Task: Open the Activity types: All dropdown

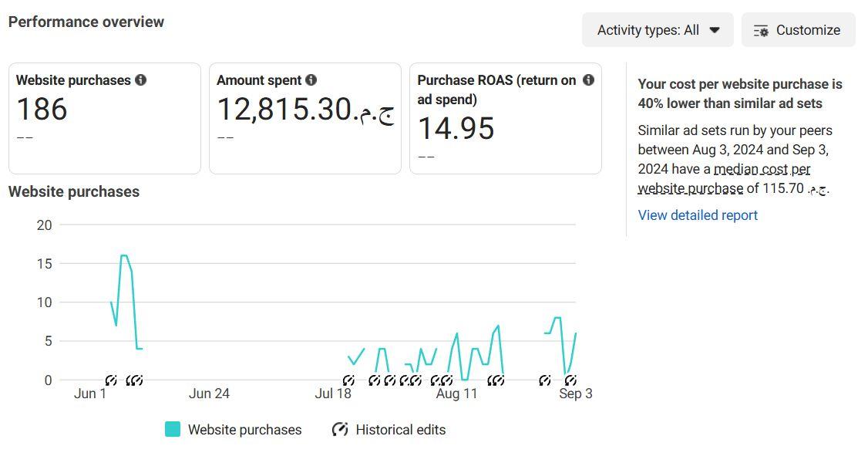Action: (658, 30)
